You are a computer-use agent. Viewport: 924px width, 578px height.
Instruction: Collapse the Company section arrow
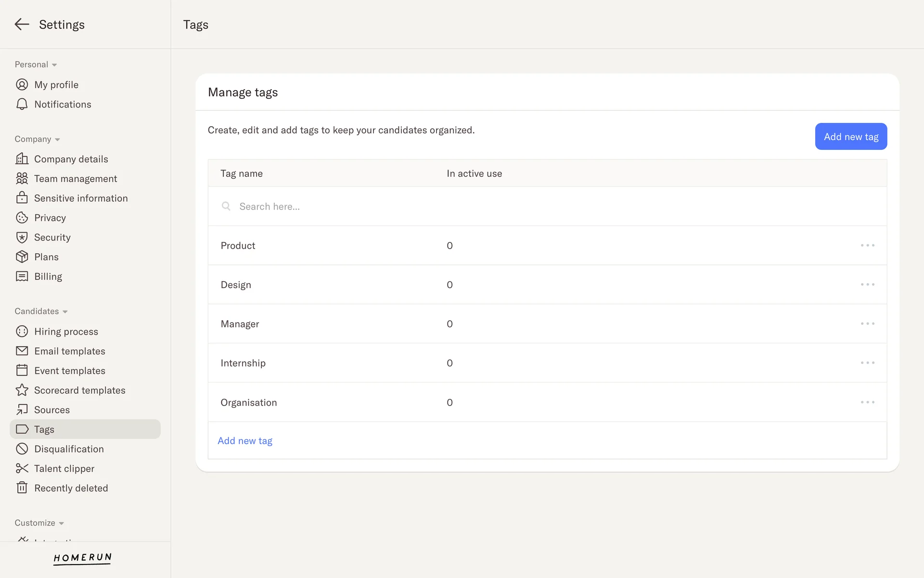[57, 140]
